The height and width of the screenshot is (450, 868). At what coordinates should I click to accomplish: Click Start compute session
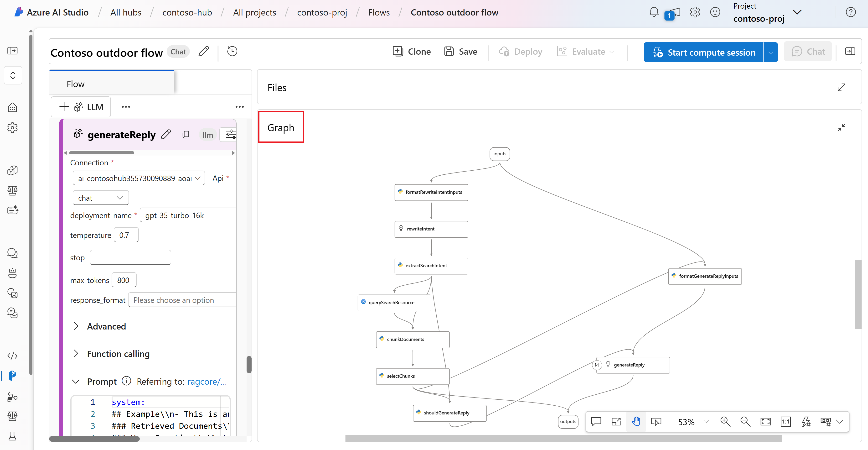703,52
